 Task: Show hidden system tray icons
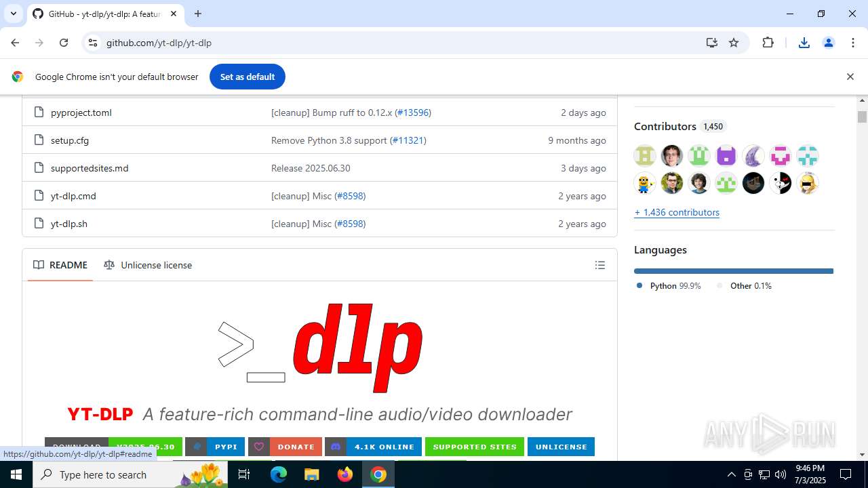(x=731, y=474)
